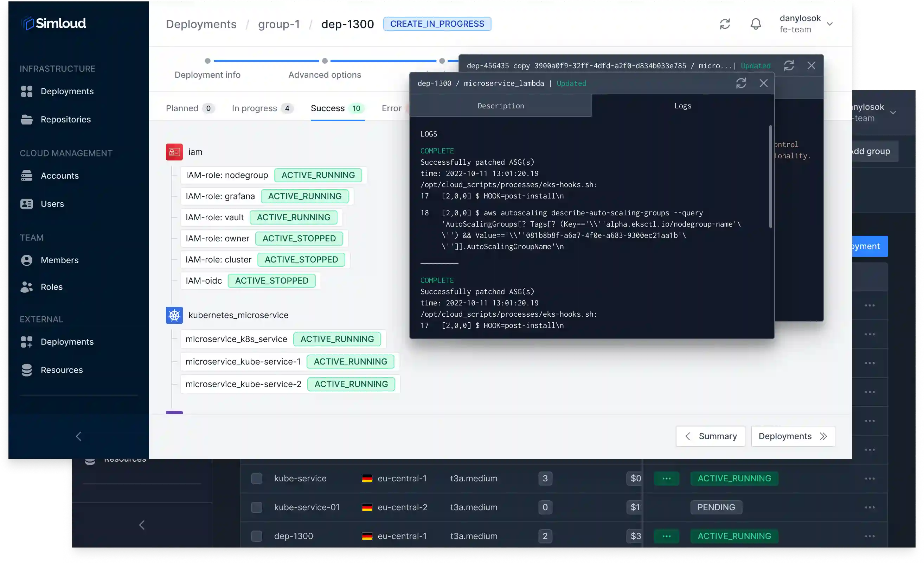Select microservice_kube-service-2 resource
Image resolution: width=924 pixels, height=563 pixels.
point(290,384)
